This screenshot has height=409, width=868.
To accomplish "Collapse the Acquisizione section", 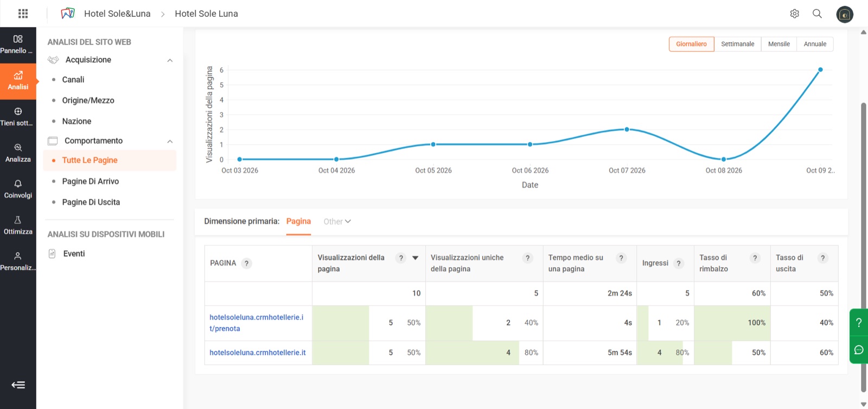I will pos(170,60).
